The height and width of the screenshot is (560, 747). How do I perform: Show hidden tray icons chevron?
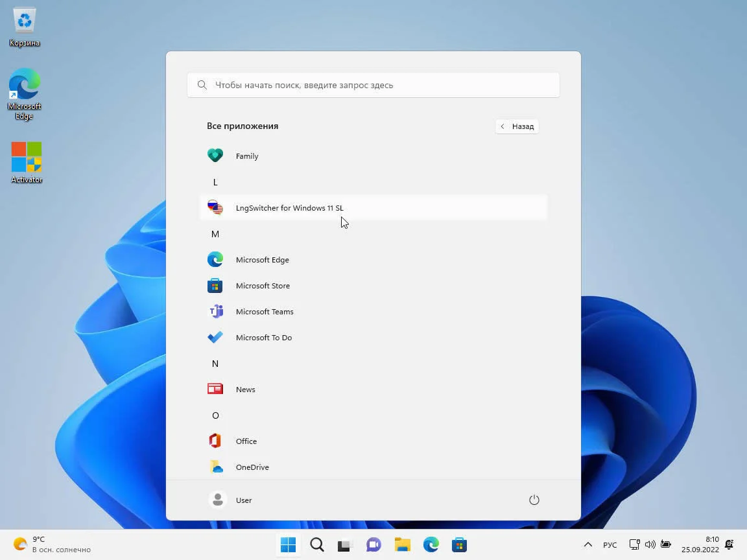coord(588,544)
